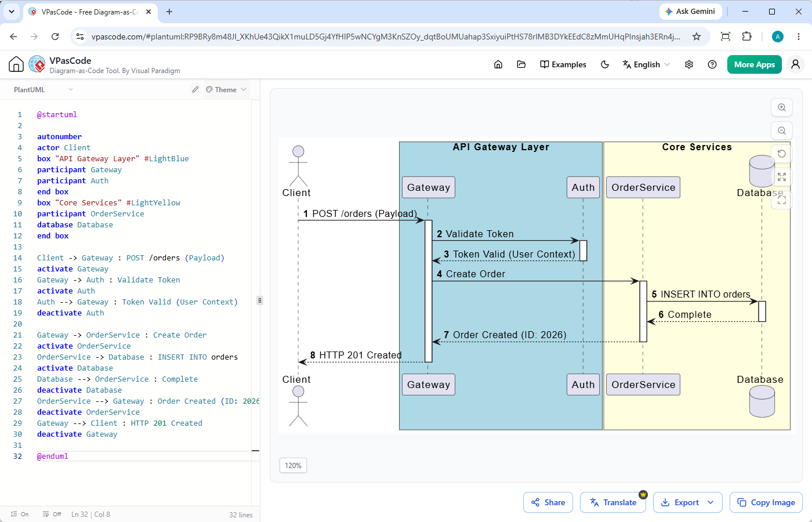This screenshot has height=522, width=812.
Task: Open a new Chrome tab
Action: point(169,12)
